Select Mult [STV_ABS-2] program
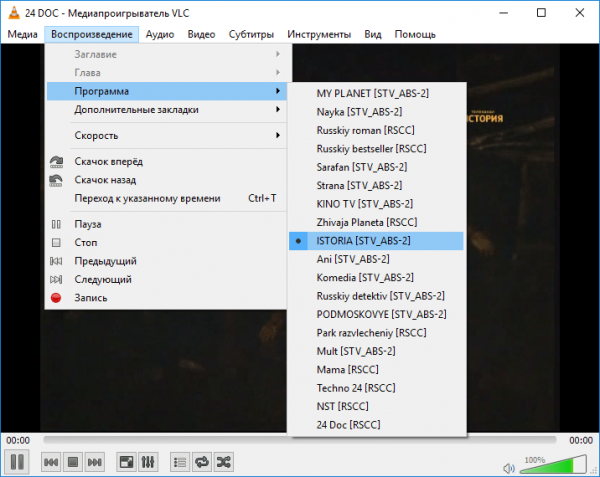 tap(376, 351)
